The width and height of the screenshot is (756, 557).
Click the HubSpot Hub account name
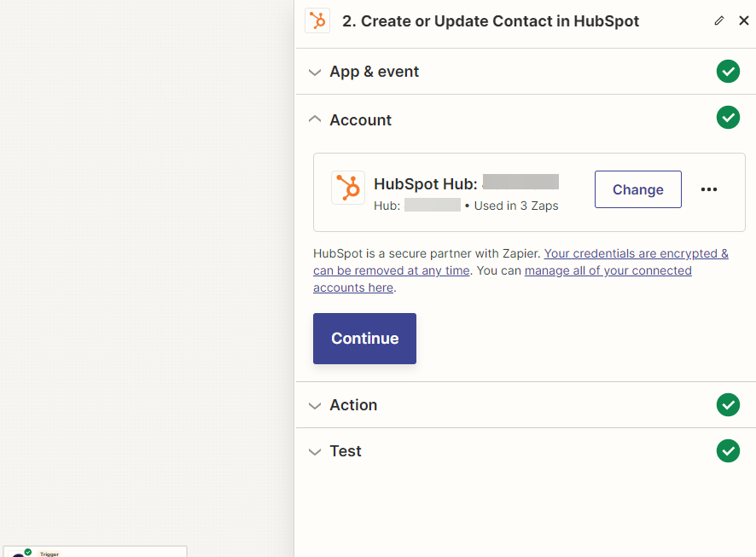tap(466, 183)
